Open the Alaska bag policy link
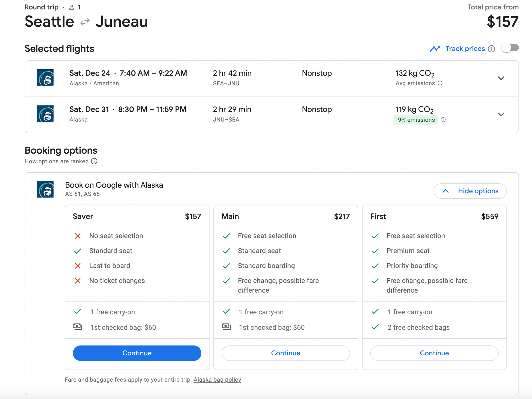Image resolution: width=532 pixels, height=399 pixels. pos(217,379)
